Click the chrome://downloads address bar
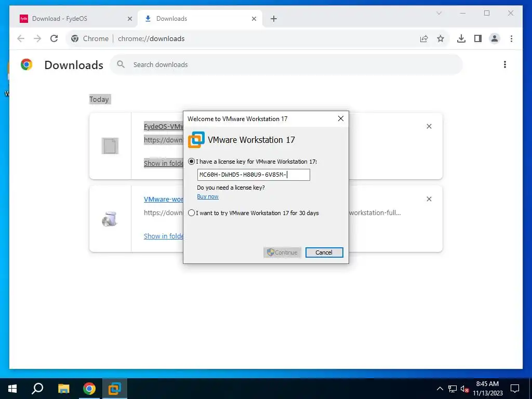This screenshot has height=399, width=532. (258, 38)
